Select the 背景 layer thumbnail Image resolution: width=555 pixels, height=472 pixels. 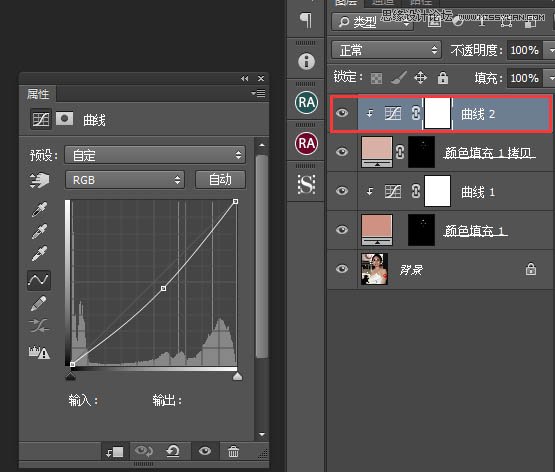[374, 269]
